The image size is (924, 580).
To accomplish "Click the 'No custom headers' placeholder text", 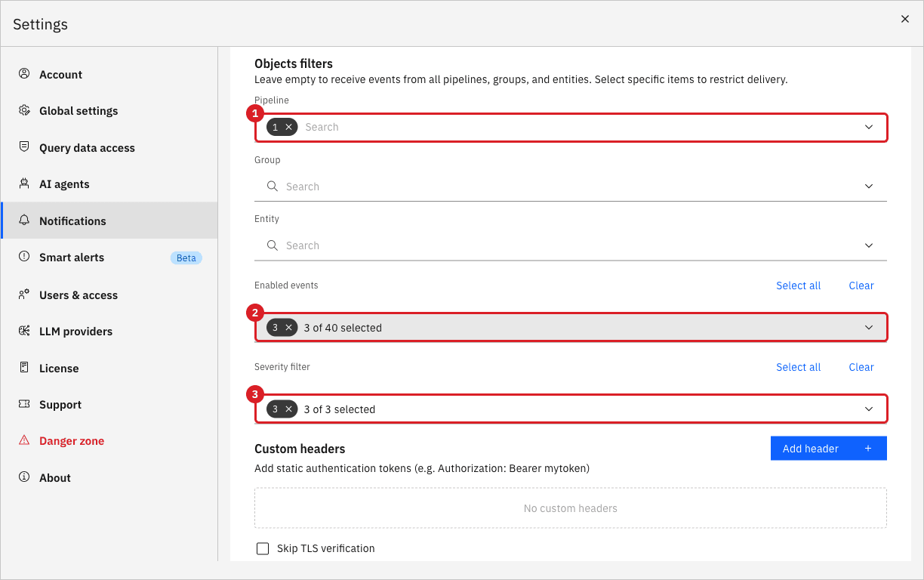I will 571,508.
